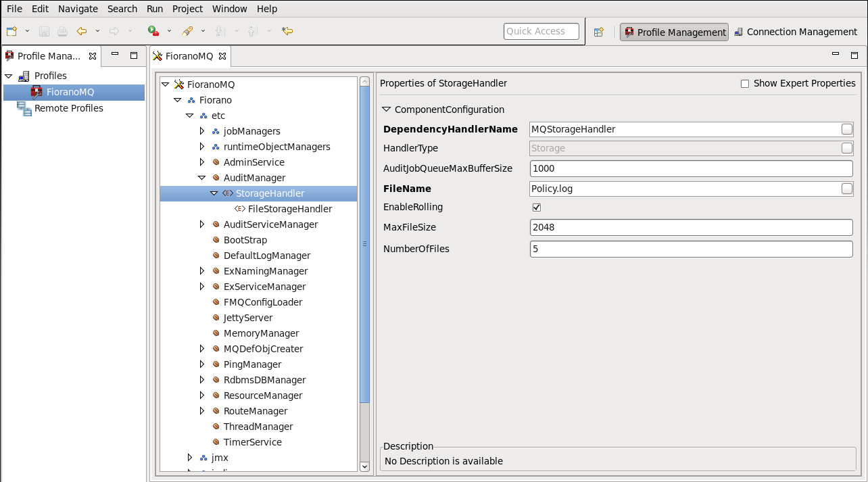Image resolution: width=868 pixels, height=482 pixels.
Task: Click the Forward navigation arrow icon
Action: point(114,31)
